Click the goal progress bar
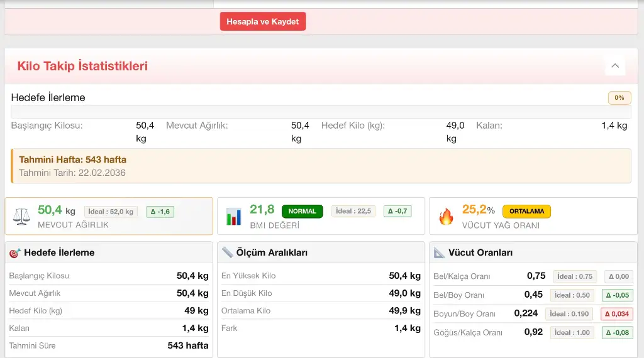This screenshot has height=358, width=644. pyautogui.click(x=321, y=112)
